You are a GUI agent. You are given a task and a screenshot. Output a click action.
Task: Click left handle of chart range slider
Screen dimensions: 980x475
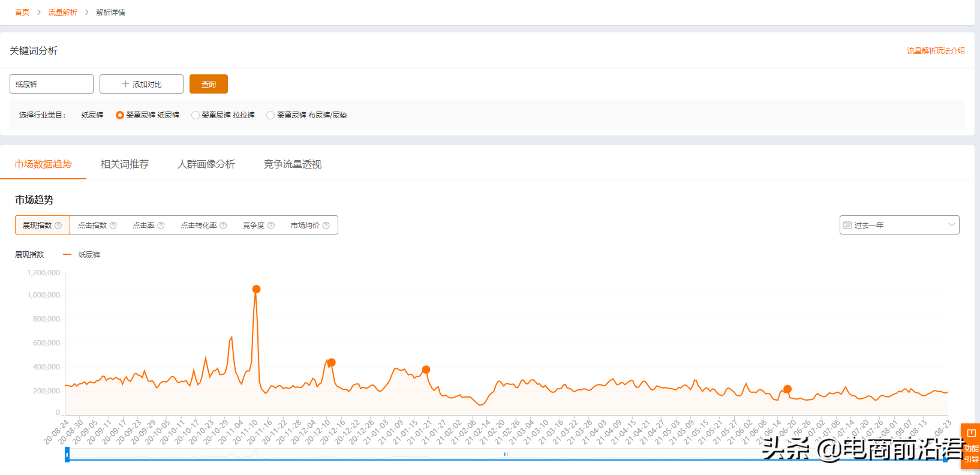pyautogui.click(x=67, y=455)
